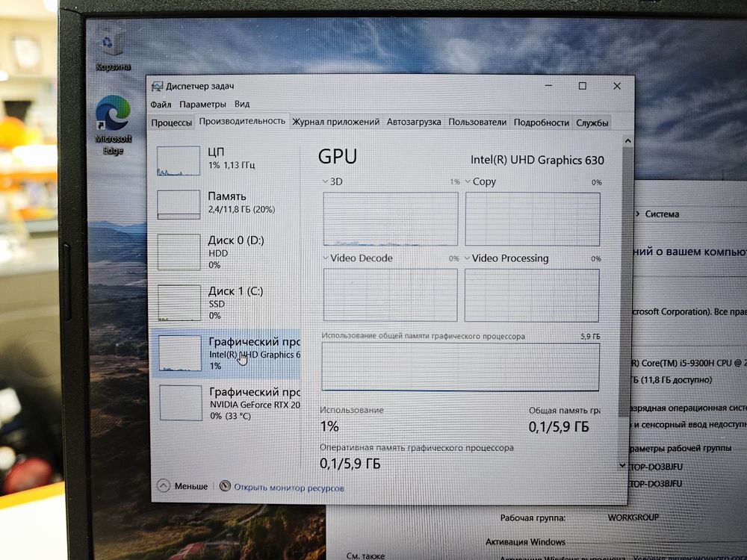
Task: Click the scrollbar down arrow in GPU pane
Action: click(622, 465)
